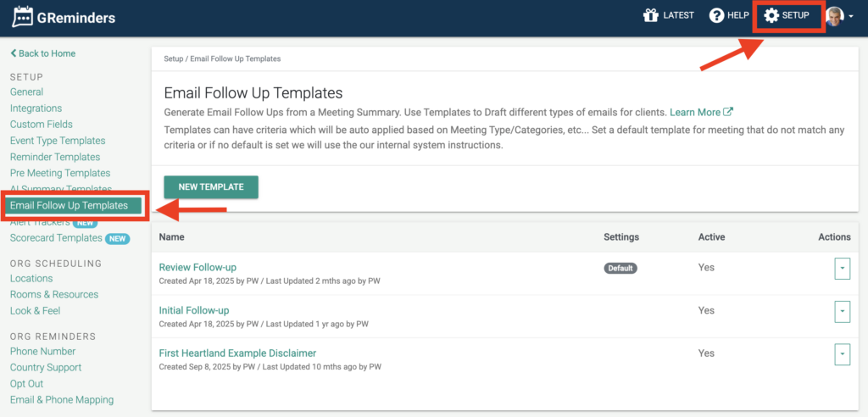Click the user profile avatar

[834, 16]
